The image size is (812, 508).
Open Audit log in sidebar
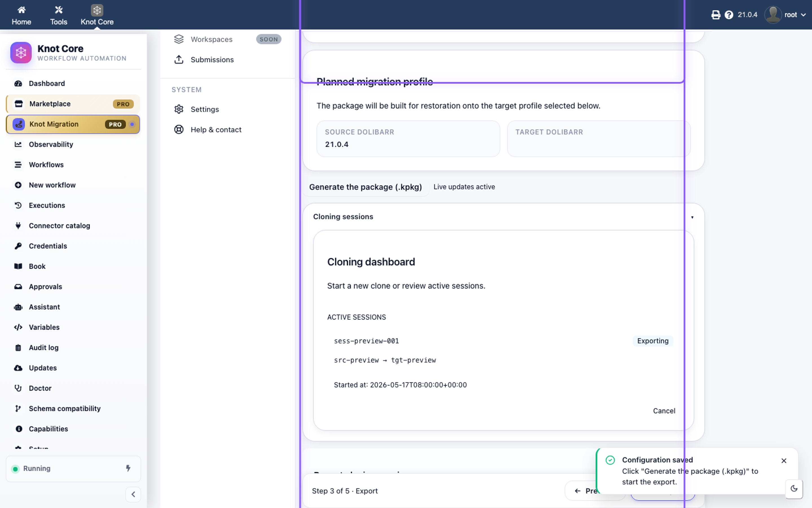(x=73, y=348)
